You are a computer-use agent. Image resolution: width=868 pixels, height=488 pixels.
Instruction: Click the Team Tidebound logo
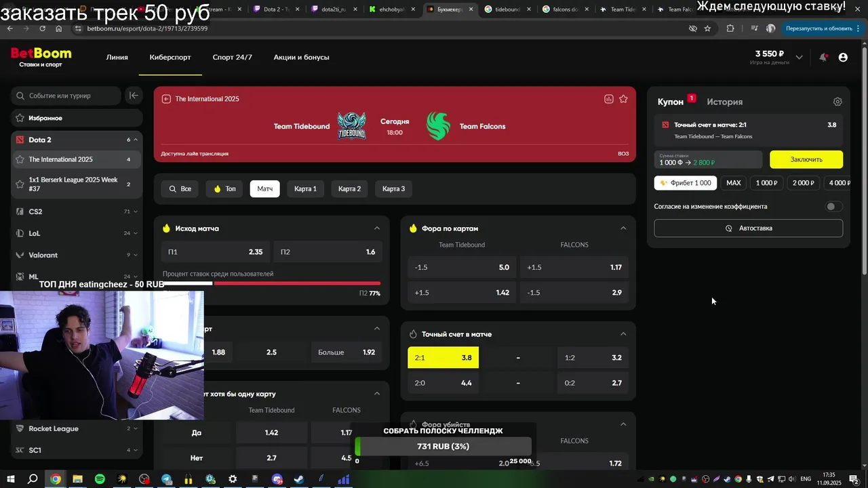tap(352, 126)
